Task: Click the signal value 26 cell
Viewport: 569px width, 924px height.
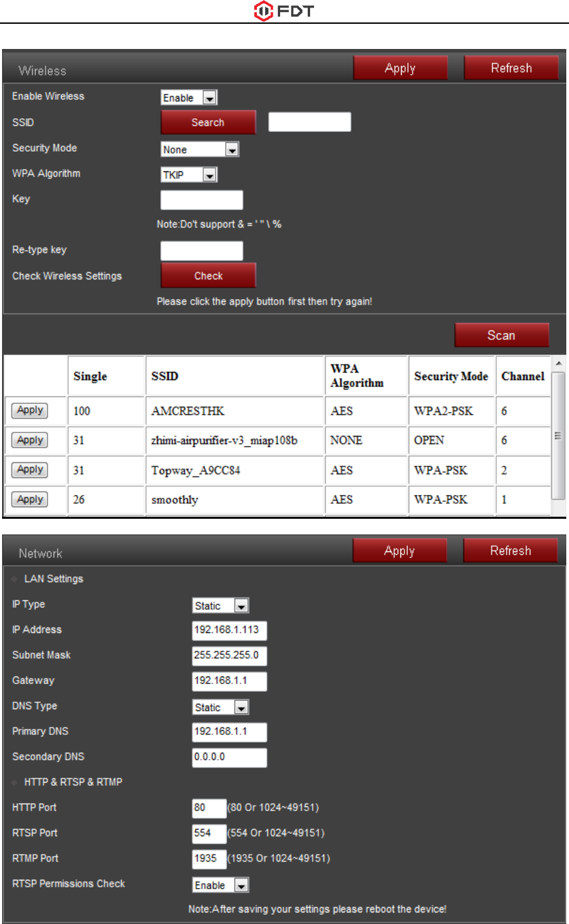Action: (107, 500)
